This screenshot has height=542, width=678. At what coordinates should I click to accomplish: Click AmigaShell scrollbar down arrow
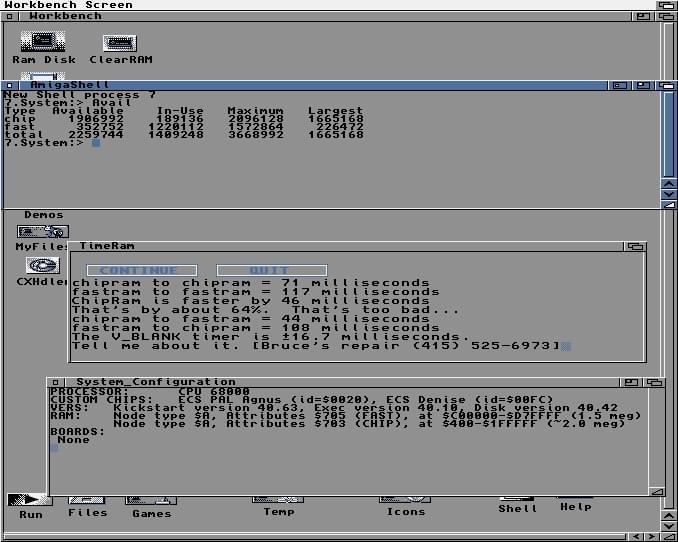point(668,194)
